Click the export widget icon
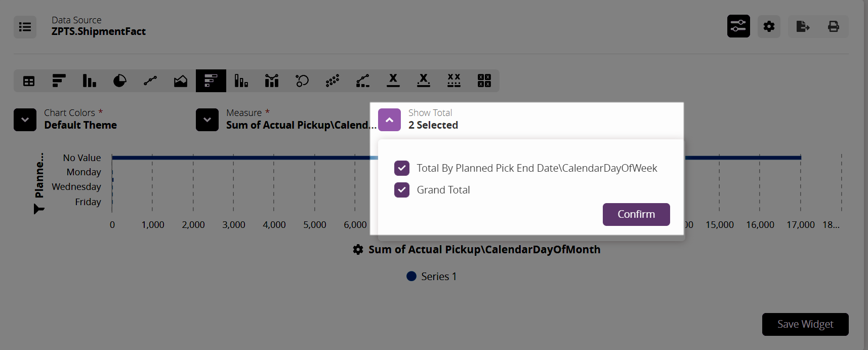 coord(803,26)
